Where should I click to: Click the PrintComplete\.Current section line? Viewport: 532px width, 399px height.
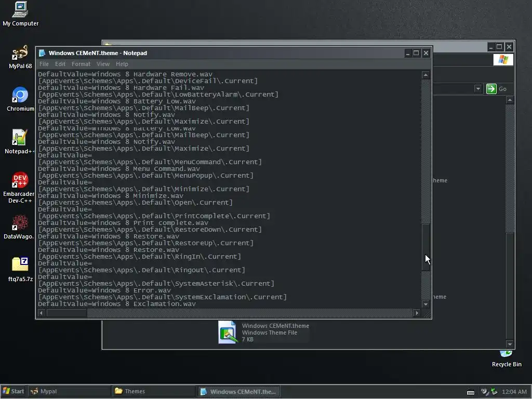(x=154, y=216)
